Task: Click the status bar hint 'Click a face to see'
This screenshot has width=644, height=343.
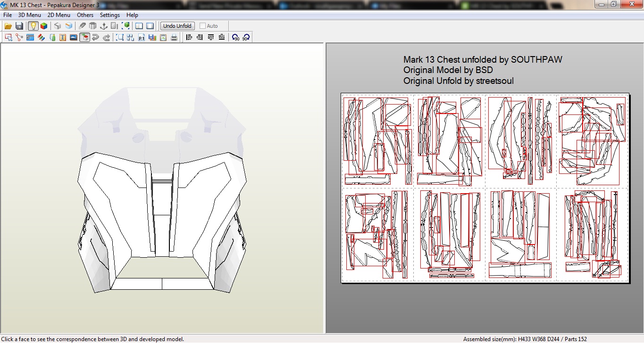Action: click(x=92, y=339)
